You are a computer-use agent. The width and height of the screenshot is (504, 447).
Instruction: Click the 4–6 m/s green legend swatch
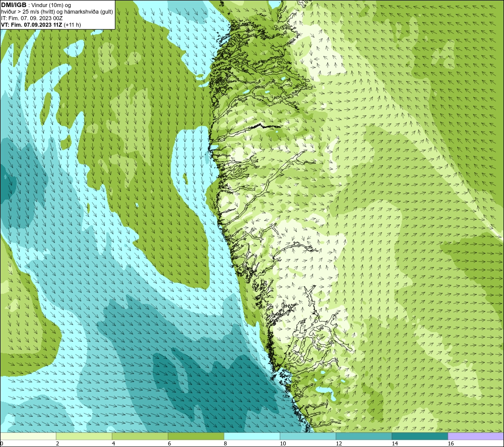coord(140,436)
